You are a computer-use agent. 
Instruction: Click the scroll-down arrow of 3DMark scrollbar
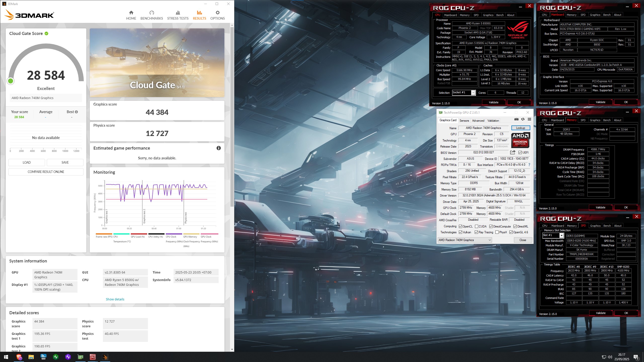tap(232, 349)
